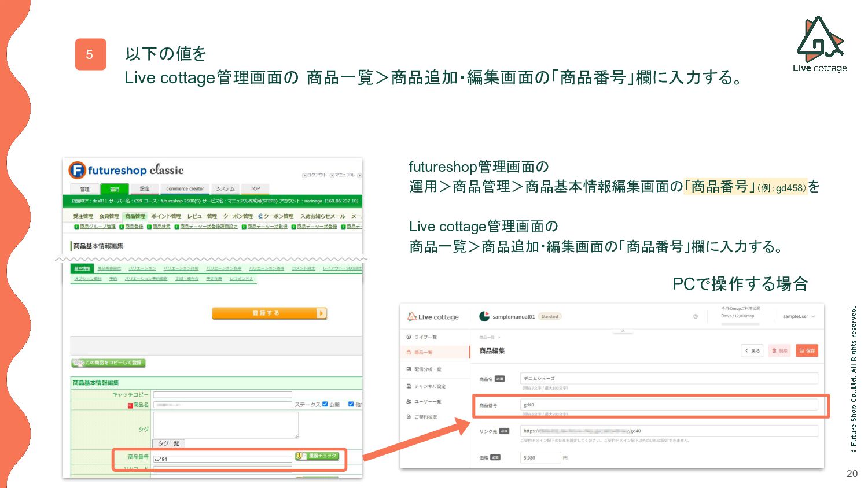Switch to the commerce creator tab
Viewport: 868px width, 488px height.
coord(185,189)
